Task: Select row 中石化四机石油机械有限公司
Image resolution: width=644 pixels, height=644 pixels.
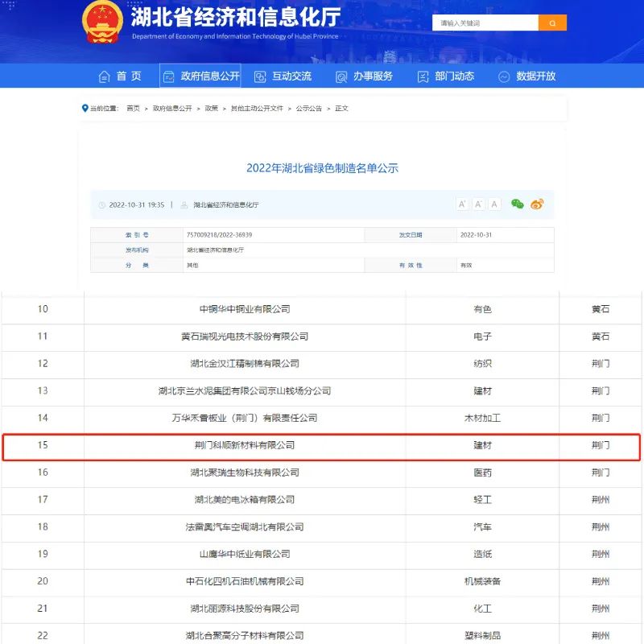Action: [x=321, y=581]
